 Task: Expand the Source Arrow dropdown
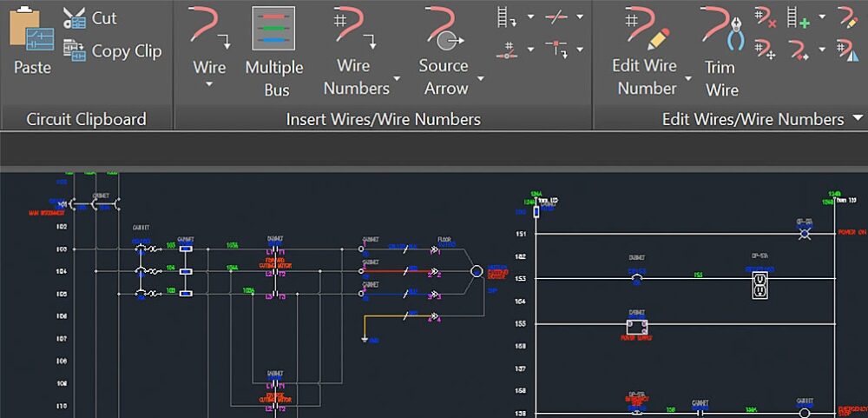tap(481, 78)
